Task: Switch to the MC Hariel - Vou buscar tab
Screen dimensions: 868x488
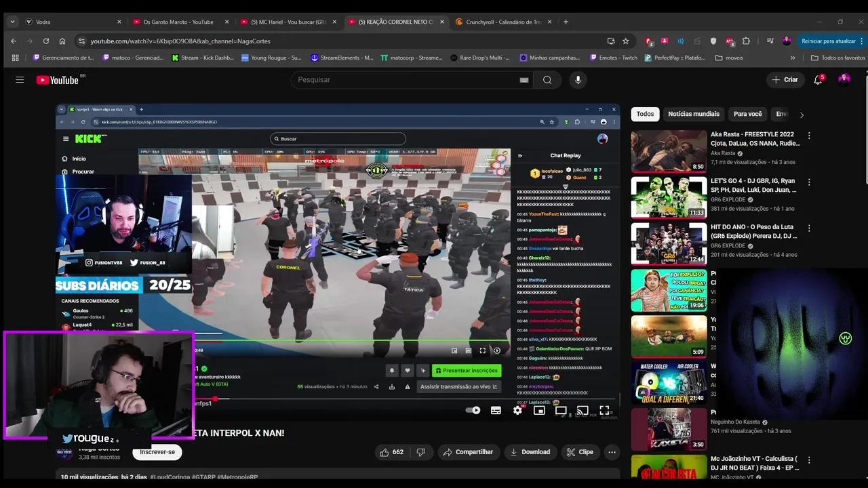Action: point(288,22)
